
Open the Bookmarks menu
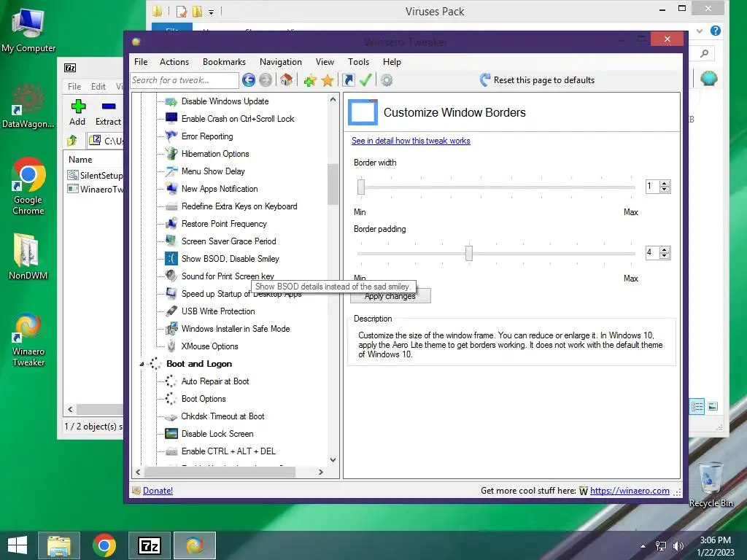click(x=224, y=62)
